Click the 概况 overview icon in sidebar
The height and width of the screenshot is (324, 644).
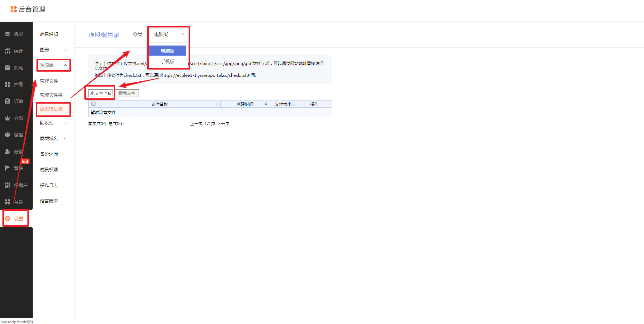pyautogui.click(x=7, y=34)
